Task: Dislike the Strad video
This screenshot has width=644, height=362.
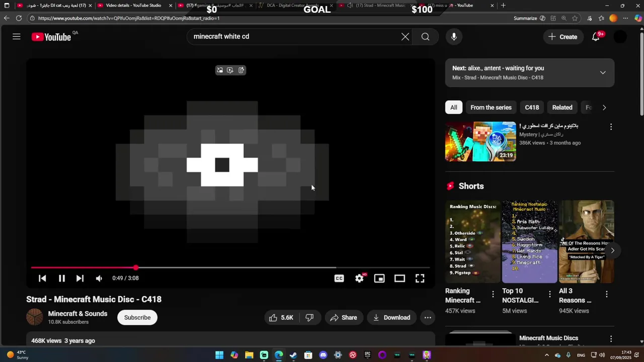Action: pyautogui.click(x=310, y=318)
